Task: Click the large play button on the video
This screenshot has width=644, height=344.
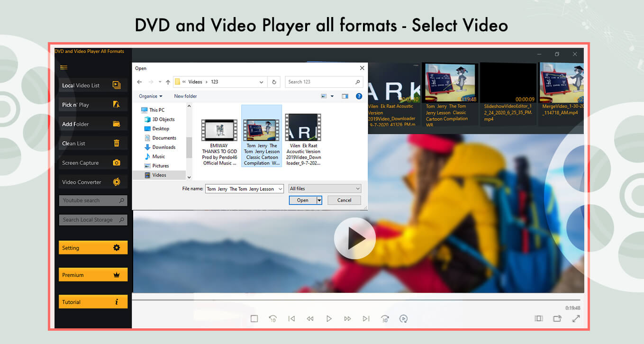Action: tap(355, 238)
